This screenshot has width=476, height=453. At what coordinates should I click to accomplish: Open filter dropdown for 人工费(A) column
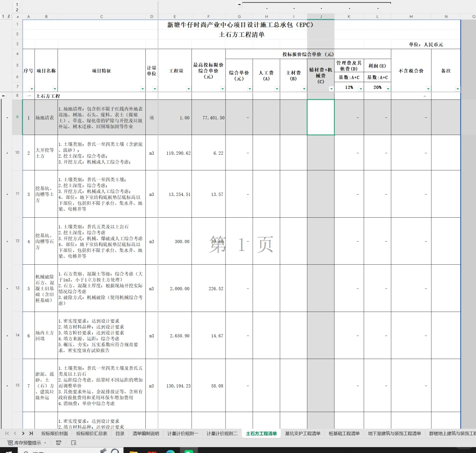pyautogui.click(x=277, y=89)
